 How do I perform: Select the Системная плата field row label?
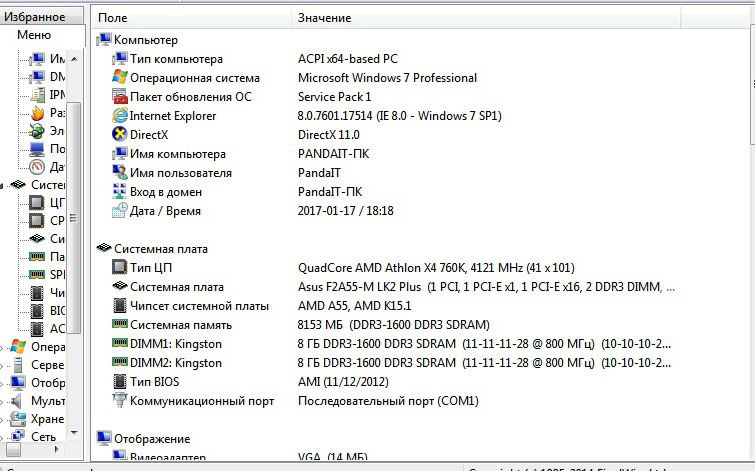[177, 287]
